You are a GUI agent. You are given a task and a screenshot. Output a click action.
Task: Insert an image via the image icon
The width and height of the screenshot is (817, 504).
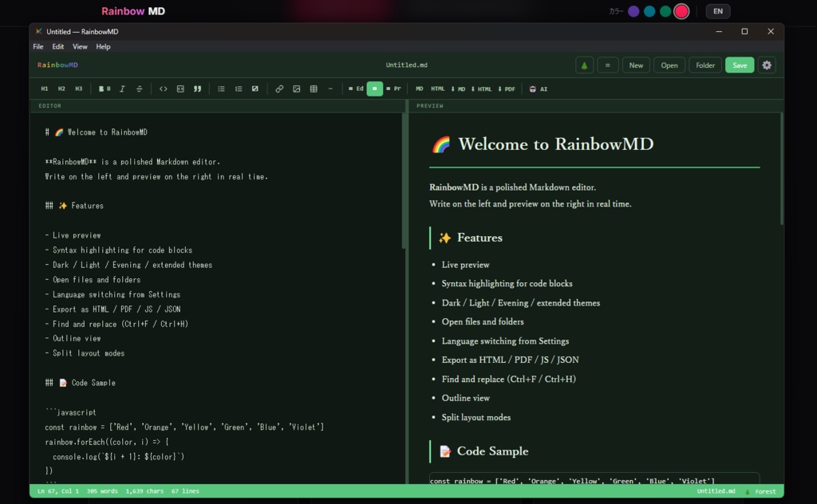(x=296, y=89)
